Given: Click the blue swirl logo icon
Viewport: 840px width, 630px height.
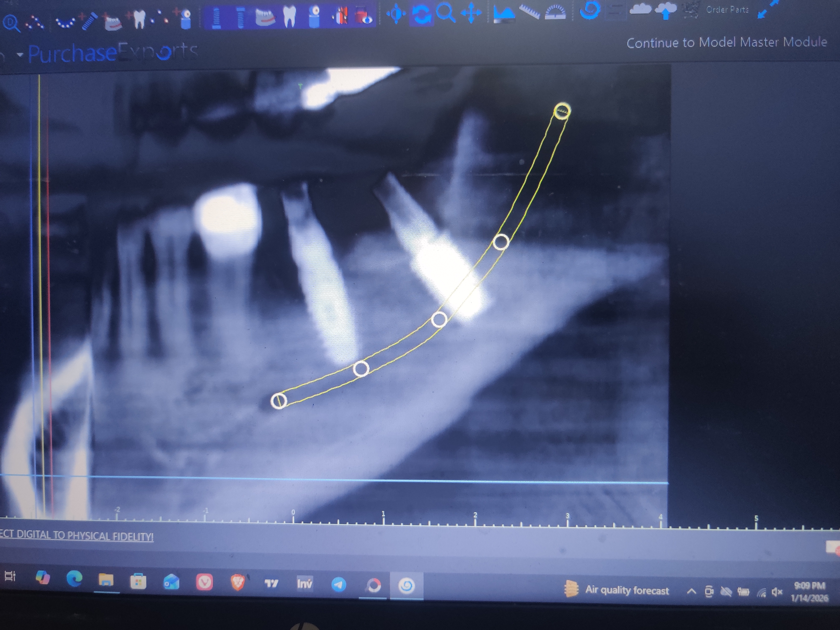Looking at the screenshot, I should (590, 10).
